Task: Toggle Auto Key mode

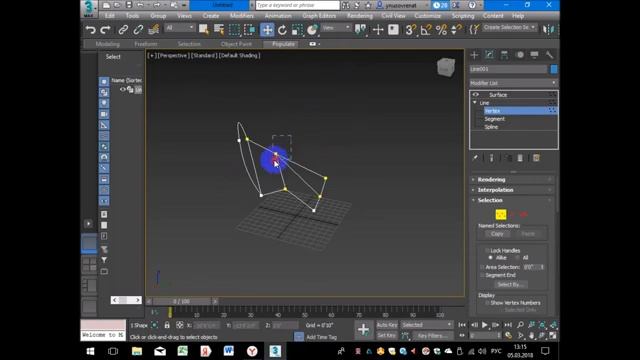Action: (387, 325)
